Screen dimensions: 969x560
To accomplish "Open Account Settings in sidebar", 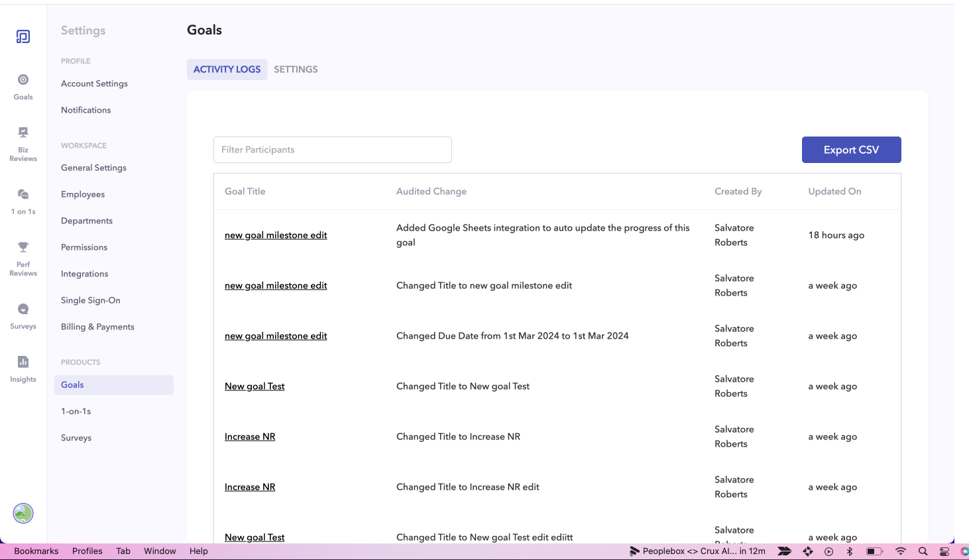I will pyautogui.click(x=94, y=84).
